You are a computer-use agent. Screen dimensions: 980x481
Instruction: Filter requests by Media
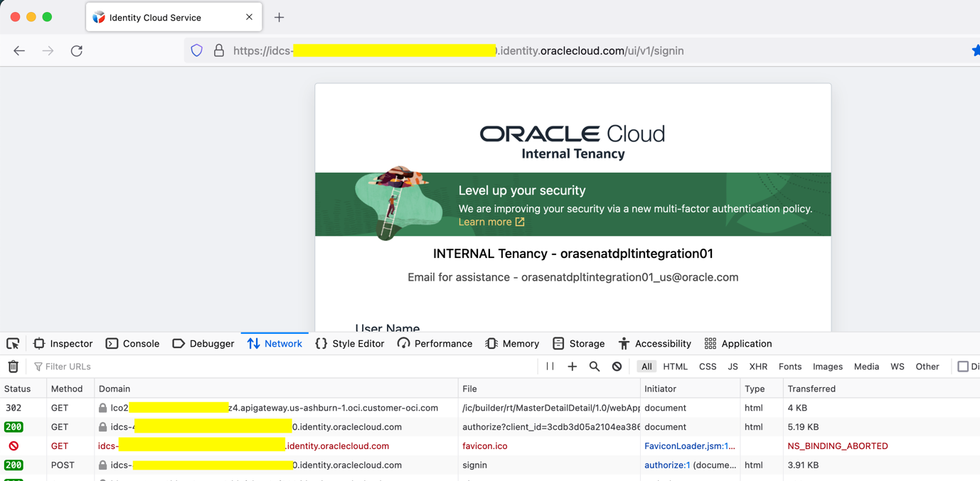tap(866, 367)
